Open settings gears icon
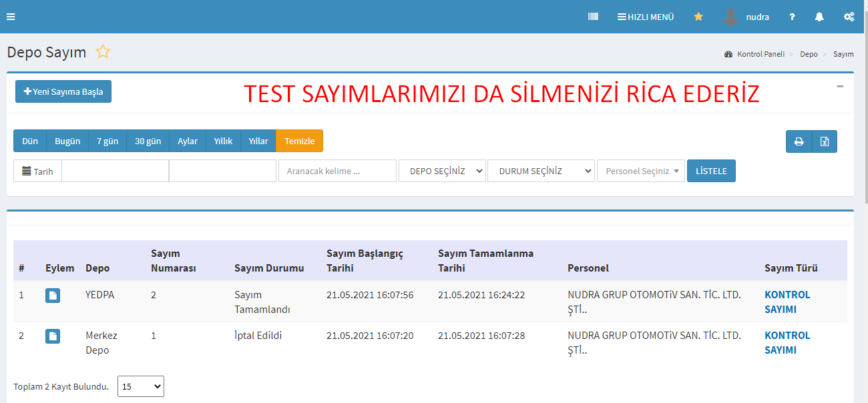The height and width of the screenshot is (403, 868). (x=849, y=17)
